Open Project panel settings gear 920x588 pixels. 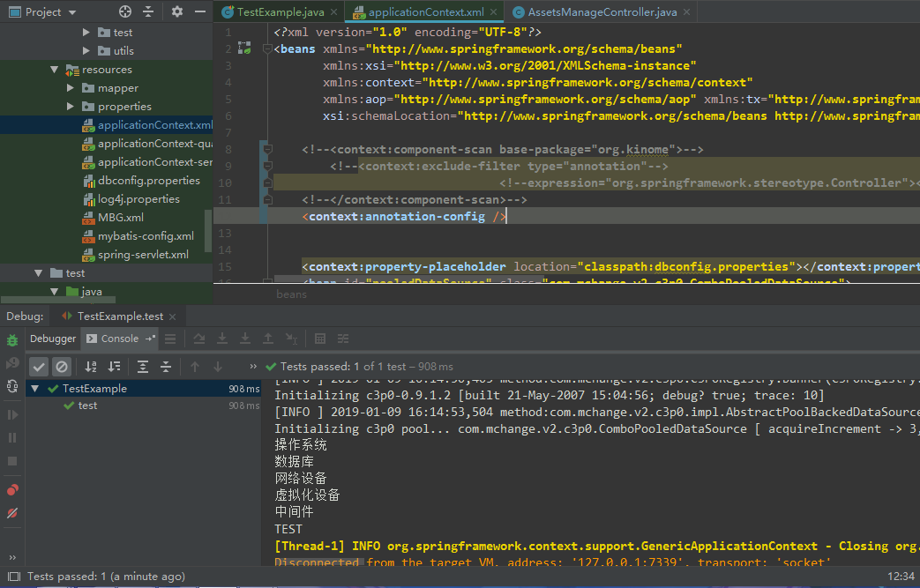177,11
